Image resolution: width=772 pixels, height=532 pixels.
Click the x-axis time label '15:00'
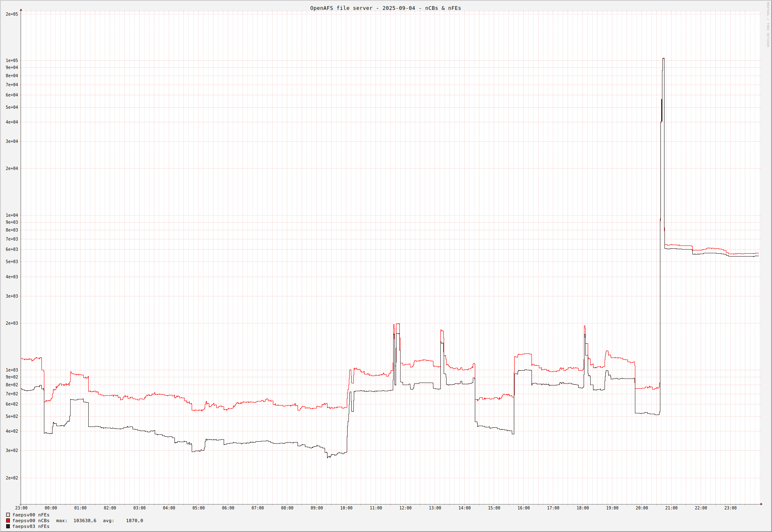click(494, 508)
